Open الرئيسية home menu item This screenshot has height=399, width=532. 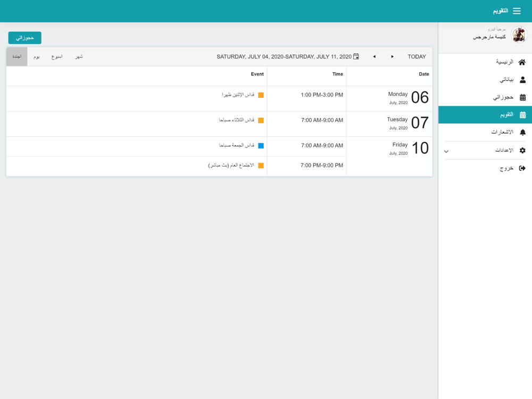pos(485,62)
